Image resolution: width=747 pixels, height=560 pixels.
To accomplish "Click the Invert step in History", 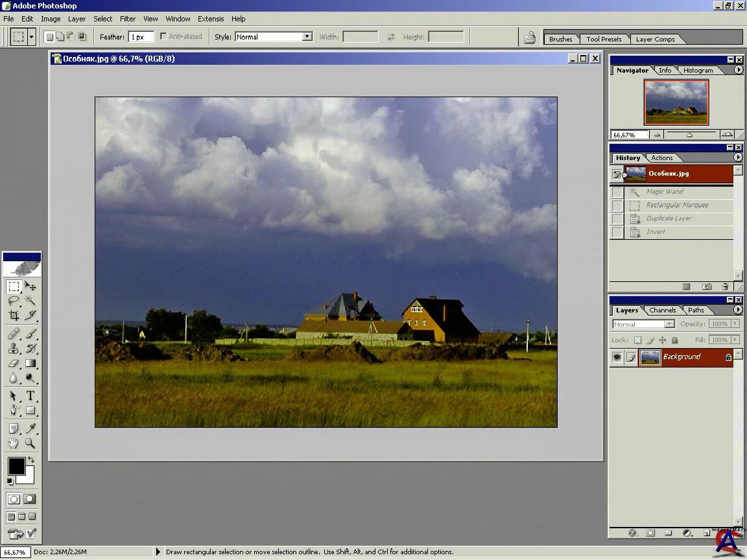I will tap(656, 232).
